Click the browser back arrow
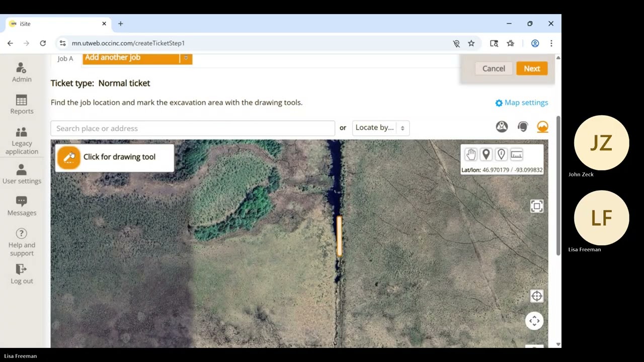The height and width of the screenshot is (362, 644). 10,43
